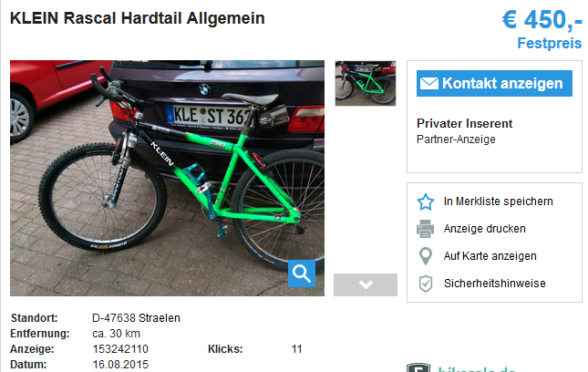Open Sicherheitshinweise link
The height and width of the screenshot is (372, 588).
(x=495, y=284)
